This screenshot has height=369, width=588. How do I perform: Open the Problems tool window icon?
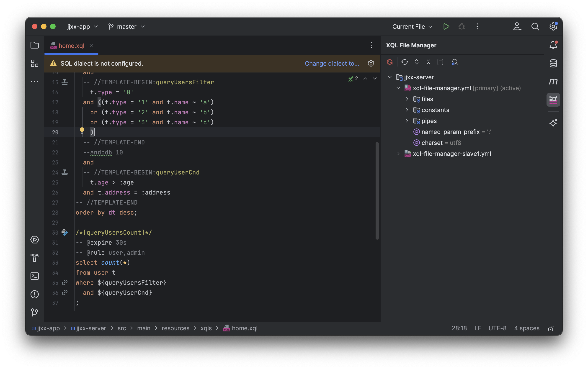(x=34, y=294)
